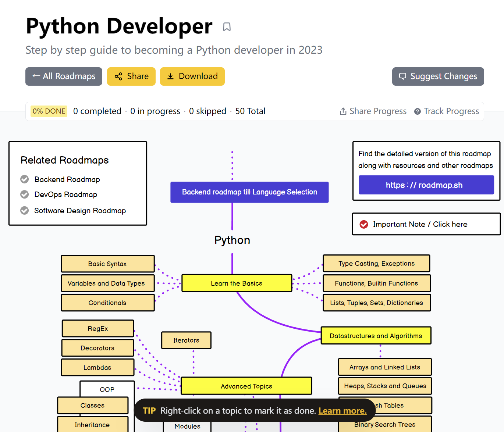Screen dimensions: 504x432
Task: Select the Classes topic
Action: click(93, 405)
